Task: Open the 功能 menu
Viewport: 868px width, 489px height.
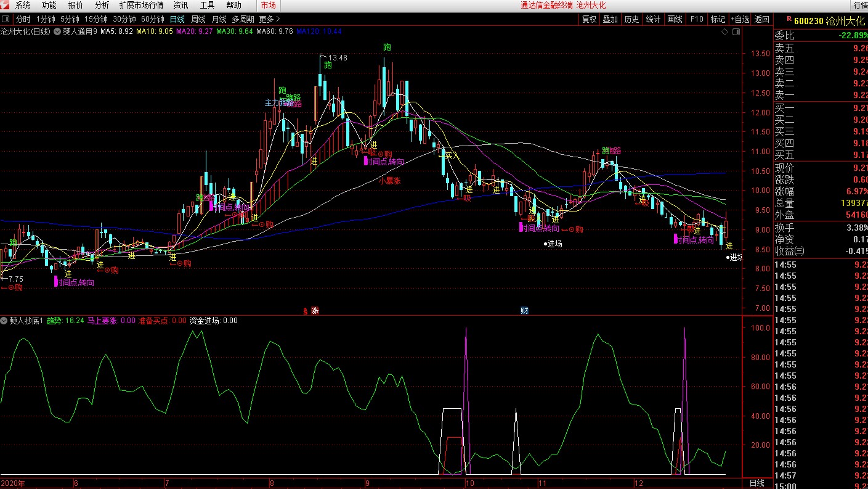Action: tap(49, 5)
